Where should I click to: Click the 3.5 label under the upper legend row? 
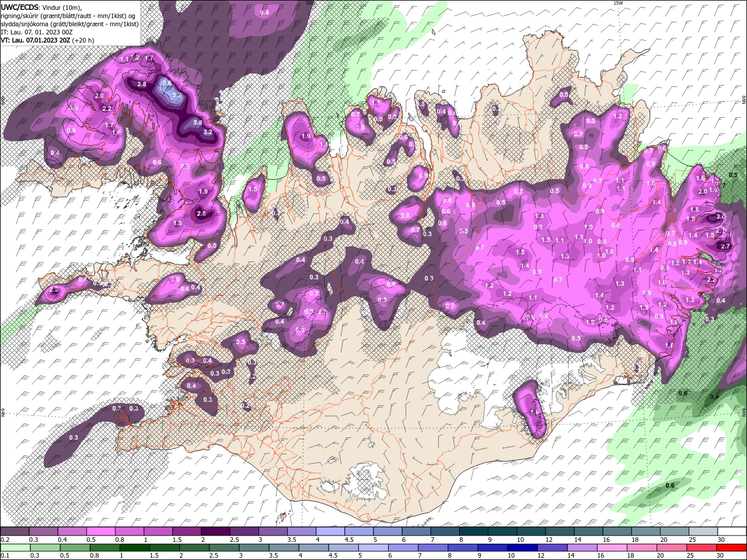click(x=291, y=540)
